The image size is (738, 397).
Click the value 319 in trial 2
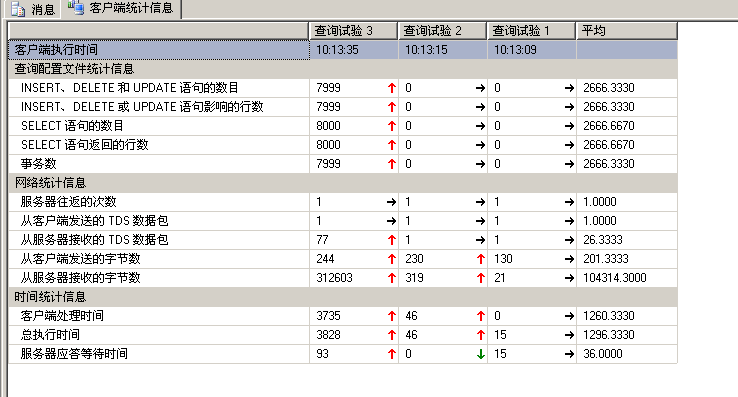(414, 278)
